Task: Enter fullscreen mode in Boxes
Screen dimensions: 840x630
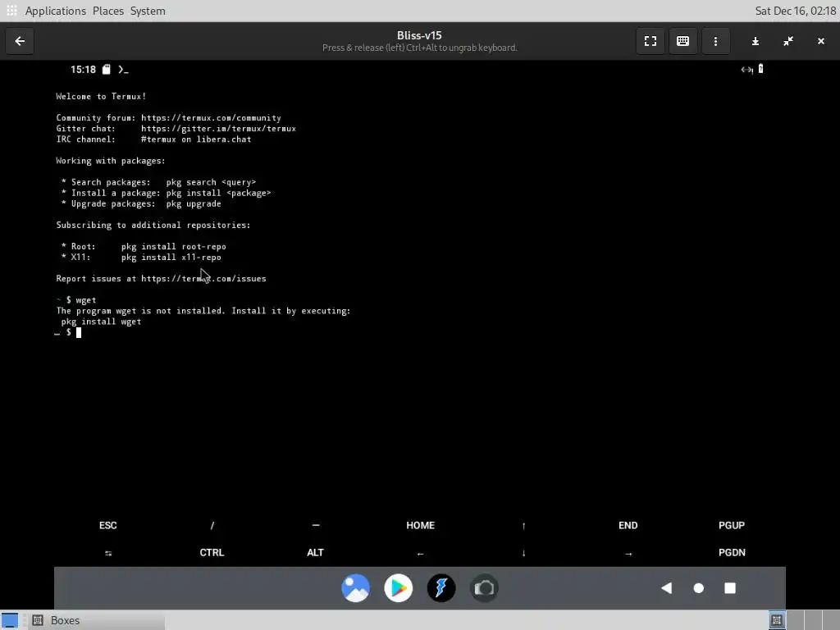Action: (x=651, y=41)
